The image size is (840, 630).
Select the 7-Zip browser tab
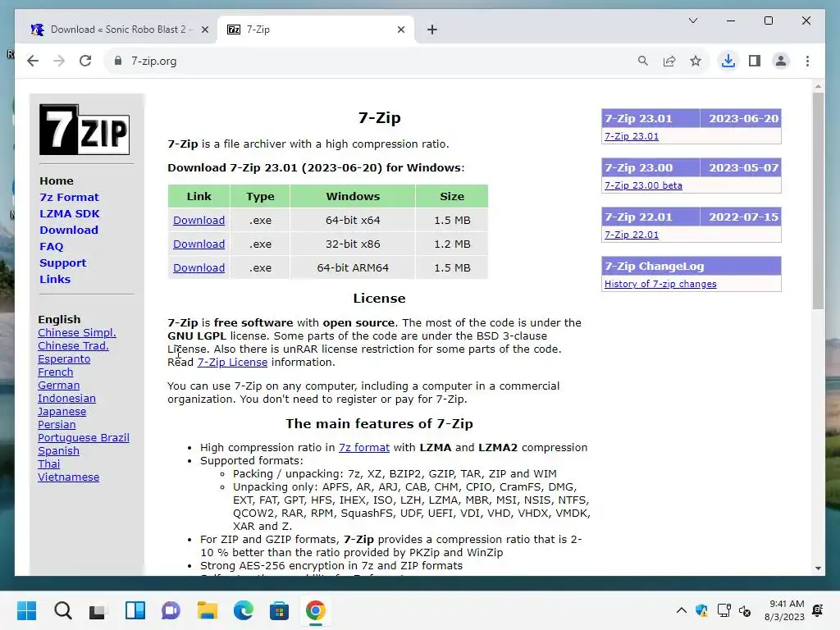point(316,30)
